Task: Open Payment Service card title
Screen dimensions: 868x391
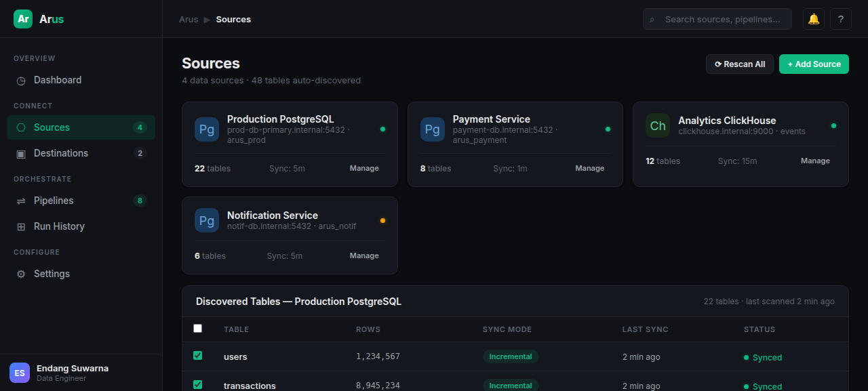Action: (492, 119)
